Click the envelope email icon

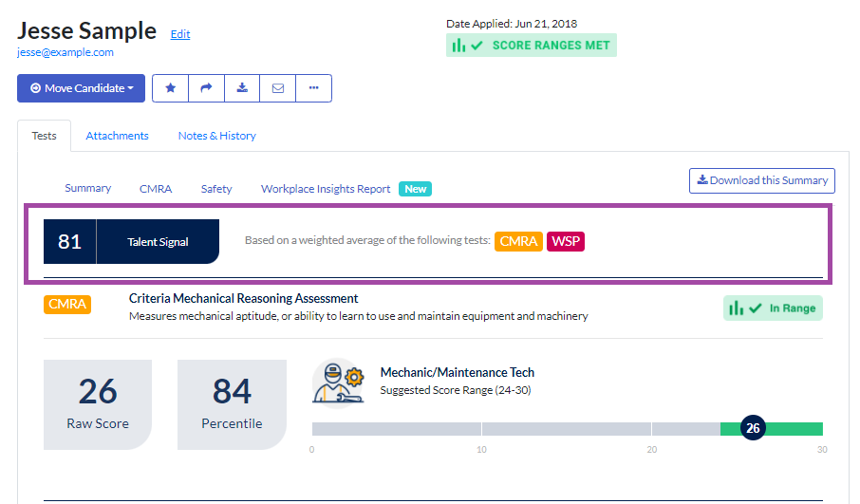click(x=278, y=88)
